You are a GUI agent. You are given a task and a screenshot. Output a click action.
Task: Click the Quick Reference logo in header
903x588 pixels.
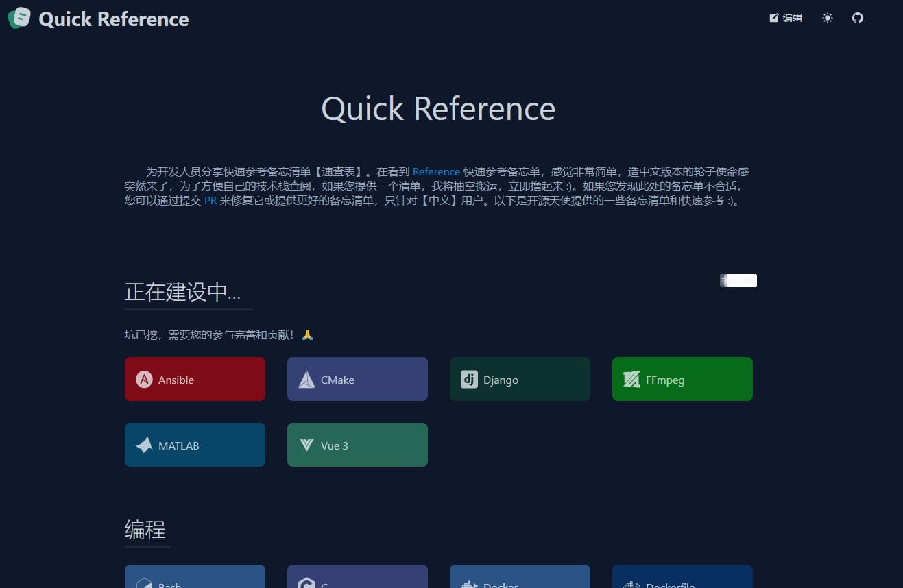pyautogui.click(x=19, y=18)
